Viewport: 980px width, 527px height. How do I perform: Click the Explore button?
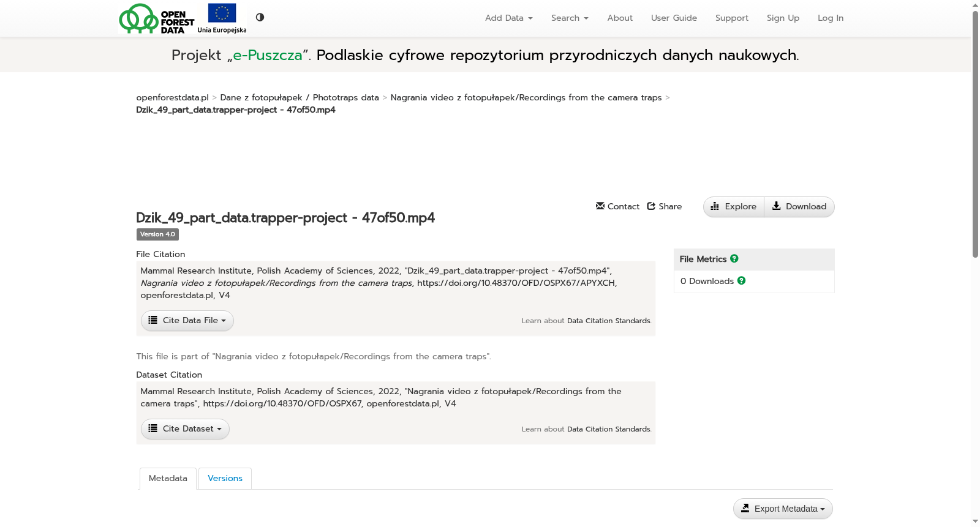coord(734,207)
